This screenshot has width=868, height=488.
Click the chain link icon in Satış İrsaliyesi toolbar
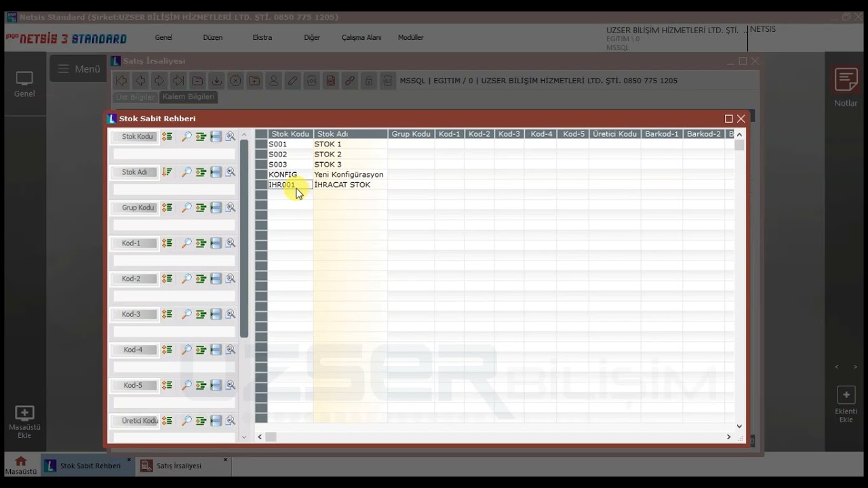[x=349, y=81]
